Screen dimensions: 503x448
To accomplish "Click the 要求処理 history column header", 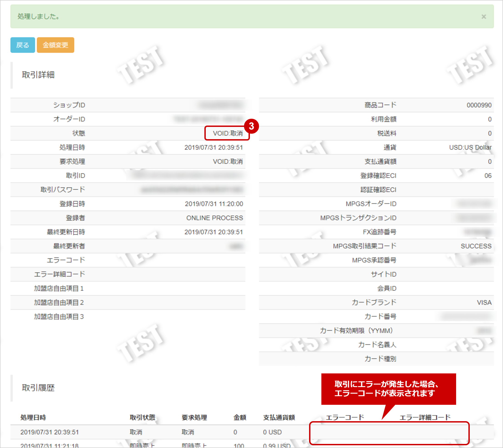I will point(194,418).
